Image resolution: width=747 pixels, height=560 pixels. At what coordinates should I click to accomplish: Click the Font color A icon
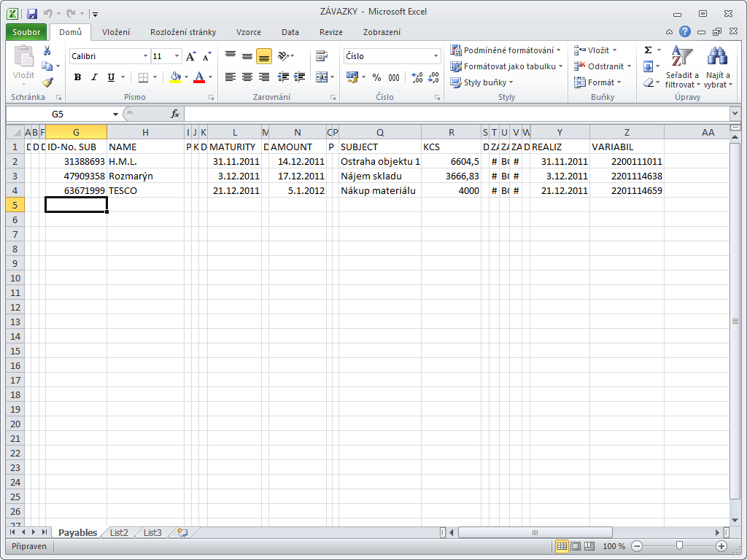tap(199, 77)
